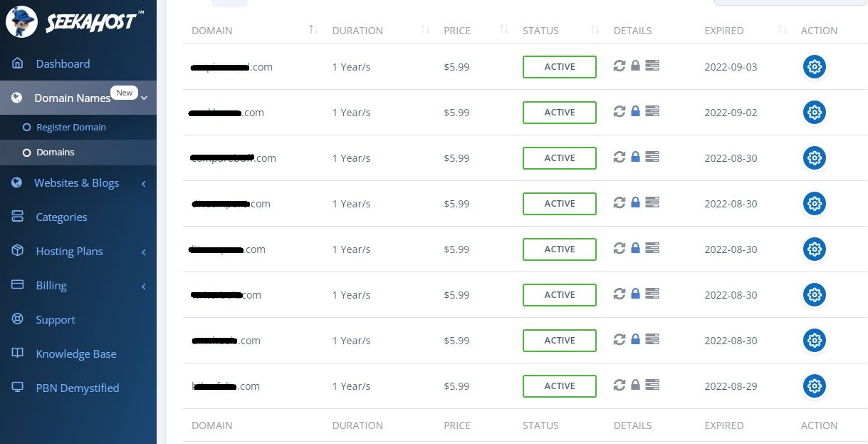868x444 pixels.
Task: Open the PBN Demystified link
Action: tap(77, 388)
